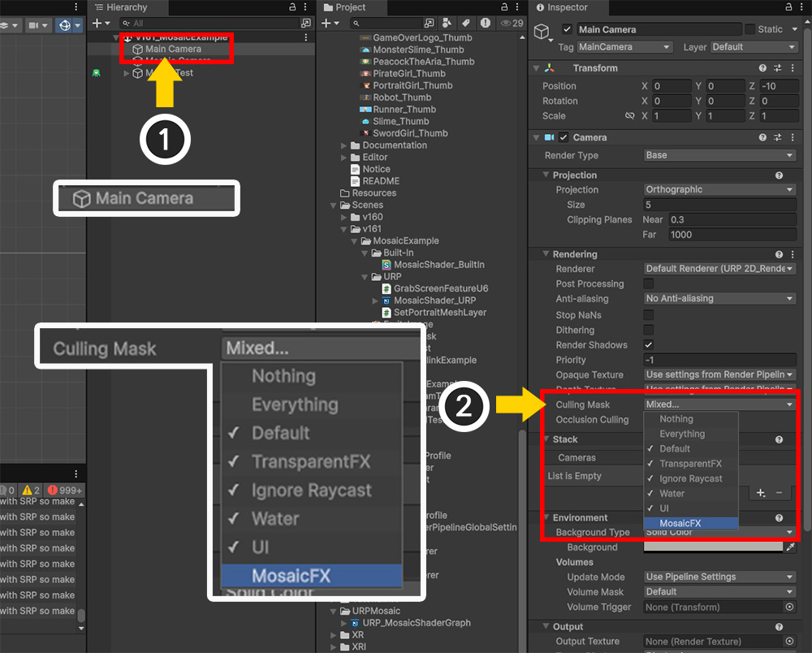This screenshot has width=812, height=653.
Task: Click the Main Camera active checkbox in the Inspector
Action: tap(567, 29)
